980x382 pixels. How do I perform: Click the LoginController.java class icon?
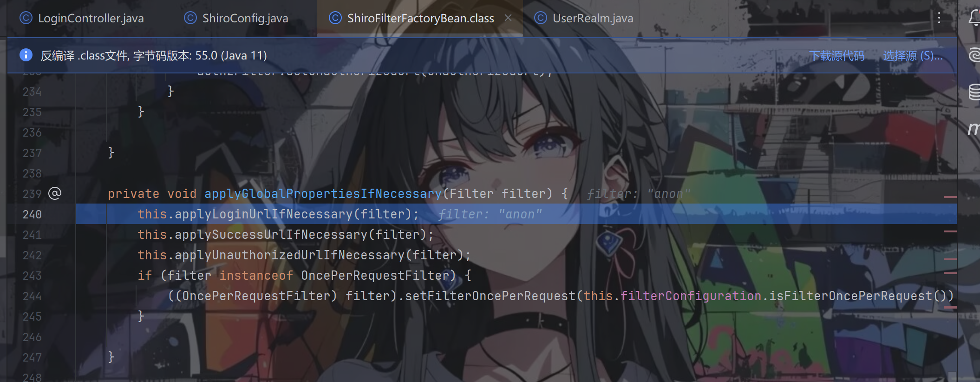pos(26,18)
